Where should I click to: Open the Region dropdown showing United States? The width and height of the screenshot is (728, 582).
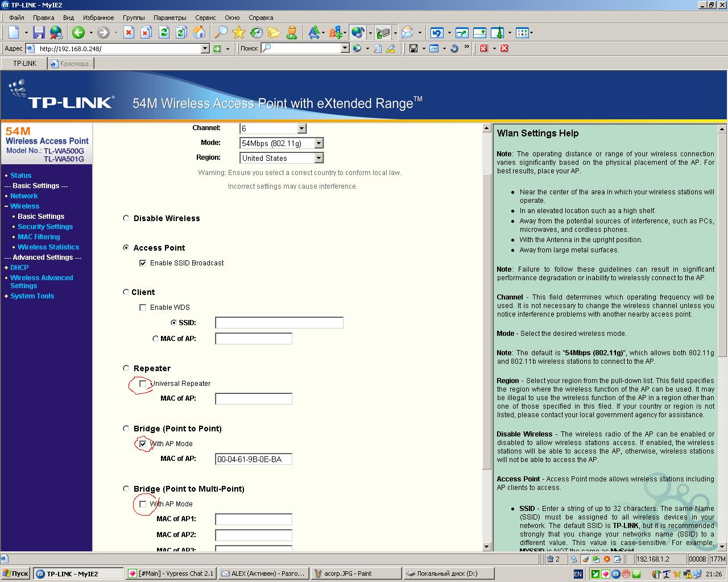tap(282, 158)
